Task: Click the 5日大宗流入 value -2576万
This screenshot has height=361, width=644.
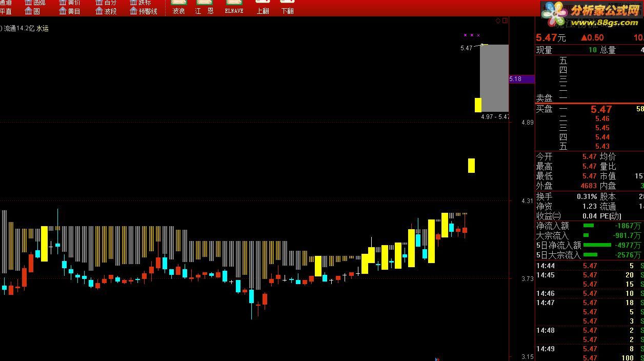Action: point(628,255)
